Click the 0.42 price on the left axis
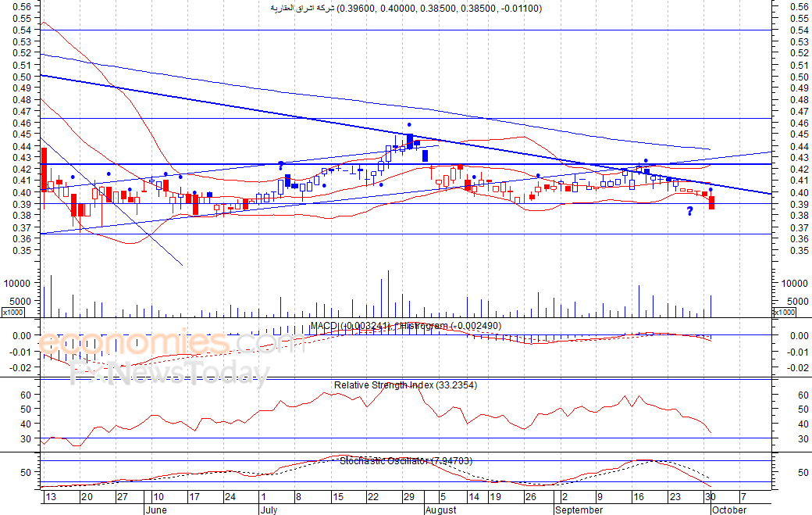This screenshot has height=515, width=812. tap(22, 170)
